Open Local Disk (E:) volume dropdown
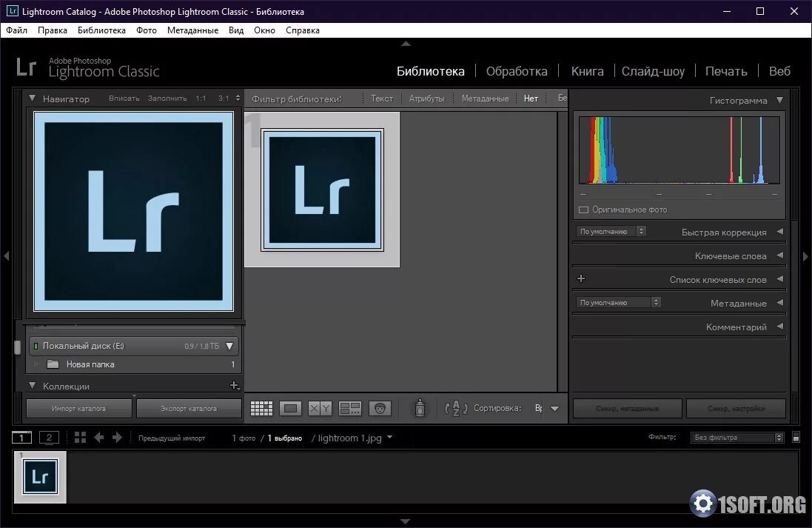 point(229,346)
